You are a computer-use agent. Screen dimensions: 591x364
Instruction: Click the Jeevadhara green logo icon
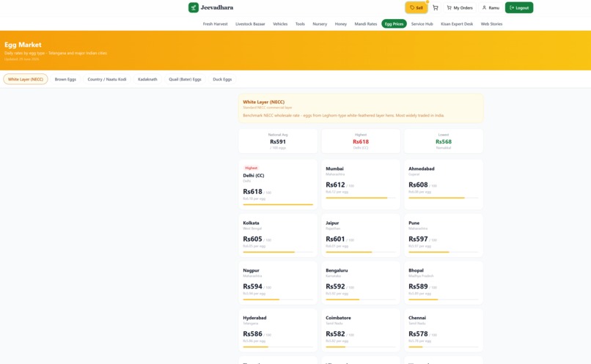pos(194,7)
